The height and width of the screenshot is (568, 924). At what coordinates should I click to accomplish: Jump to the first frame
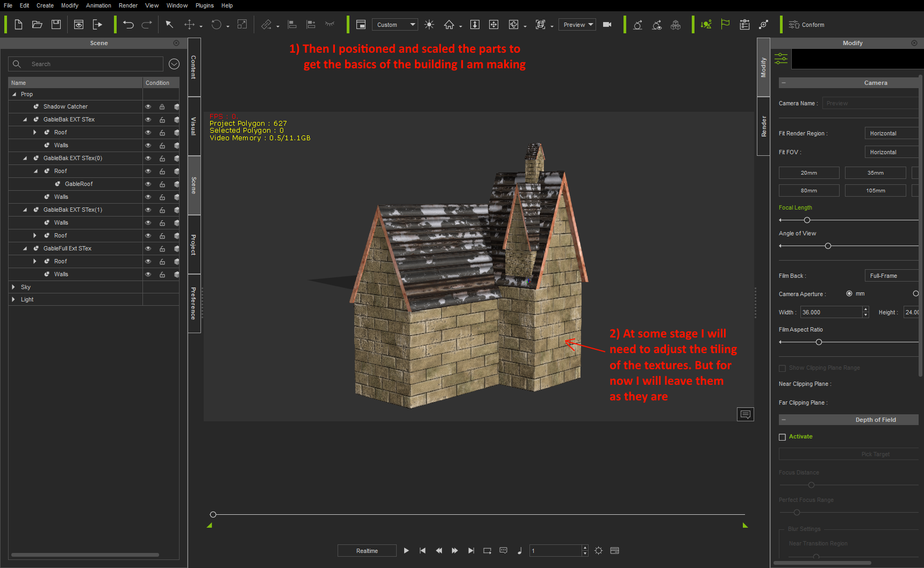pos(422,551)
